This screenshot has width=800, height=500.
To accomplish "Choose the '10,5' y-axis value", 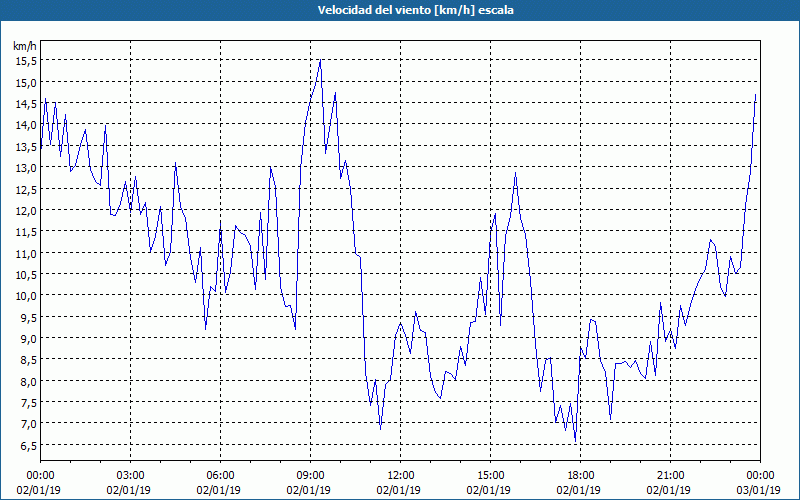I will click(26, 274).
